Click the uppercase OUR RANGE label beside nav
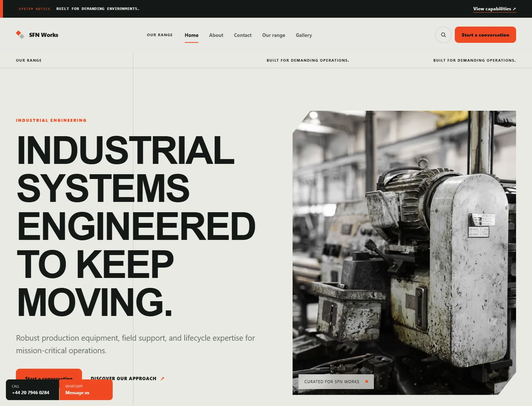 coord(160,35)
